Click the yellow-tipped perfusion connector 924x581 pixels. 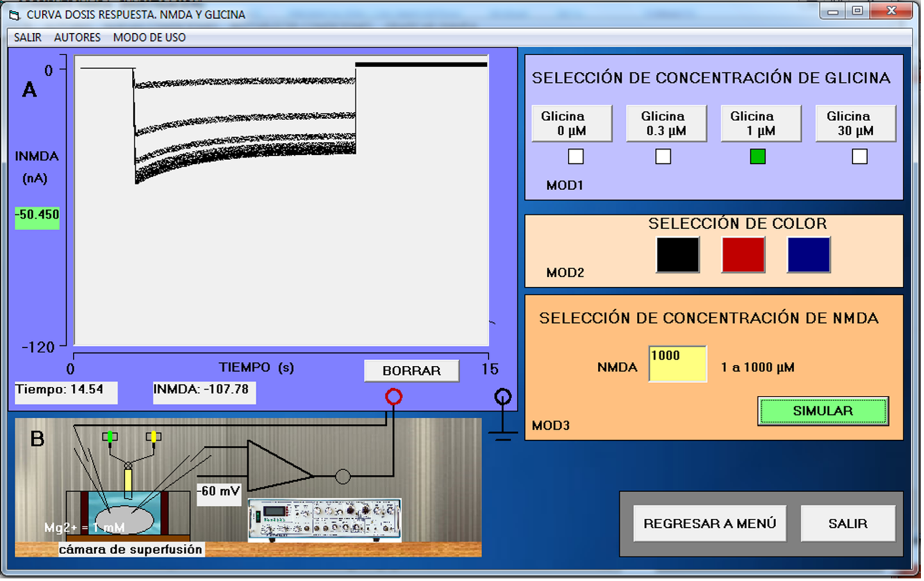(x=153, y=437)
